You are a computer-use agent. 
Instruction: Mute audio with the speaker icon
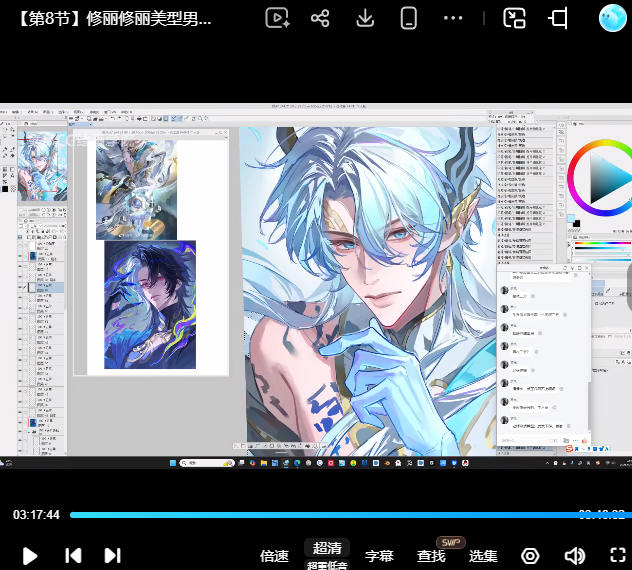coord(575,556)
